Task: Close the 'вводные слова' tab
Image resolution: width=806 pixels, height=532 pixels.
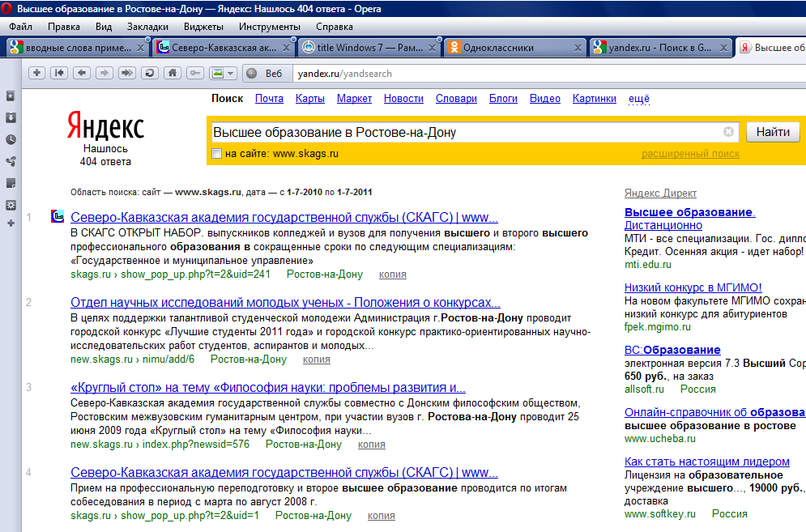Action: [140, 48]
